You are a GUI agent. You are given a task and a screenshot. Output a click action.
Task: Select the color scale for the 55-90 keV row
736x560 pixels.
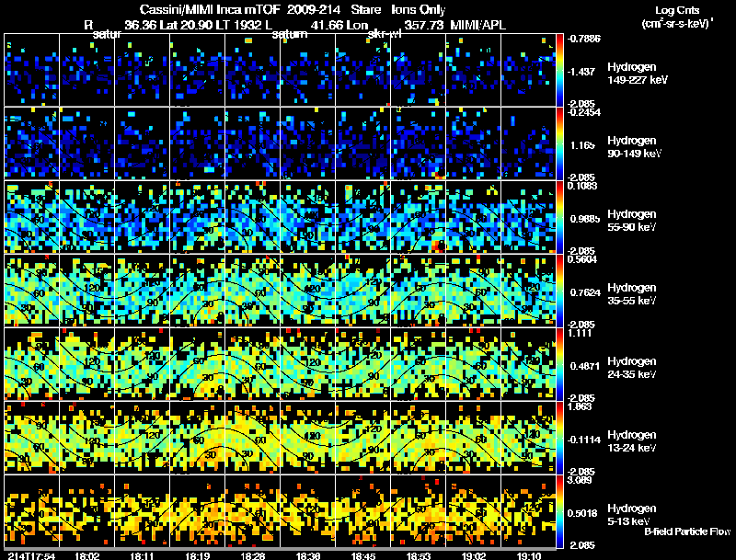click(x=559, y=218)
